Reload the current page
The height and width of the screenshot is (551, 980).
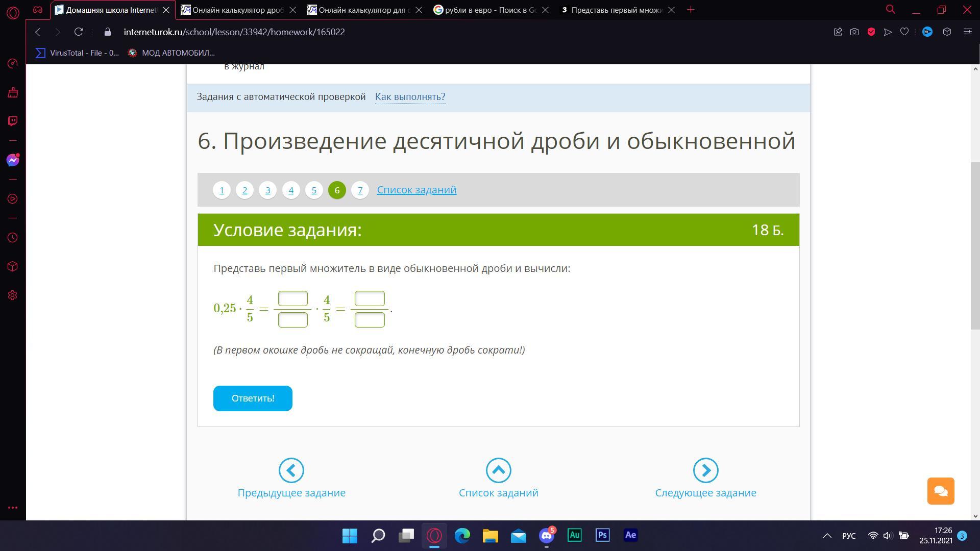(x=78, y=32)
